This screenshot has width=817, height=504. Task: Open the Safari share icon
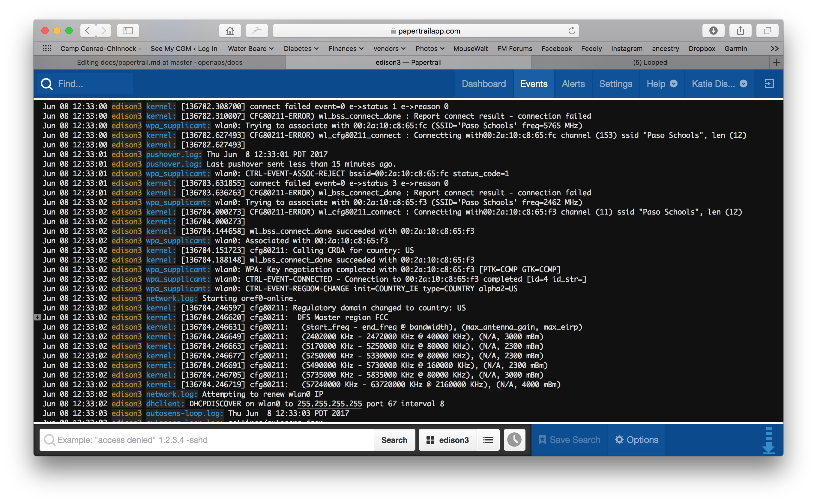pos(740,31)
